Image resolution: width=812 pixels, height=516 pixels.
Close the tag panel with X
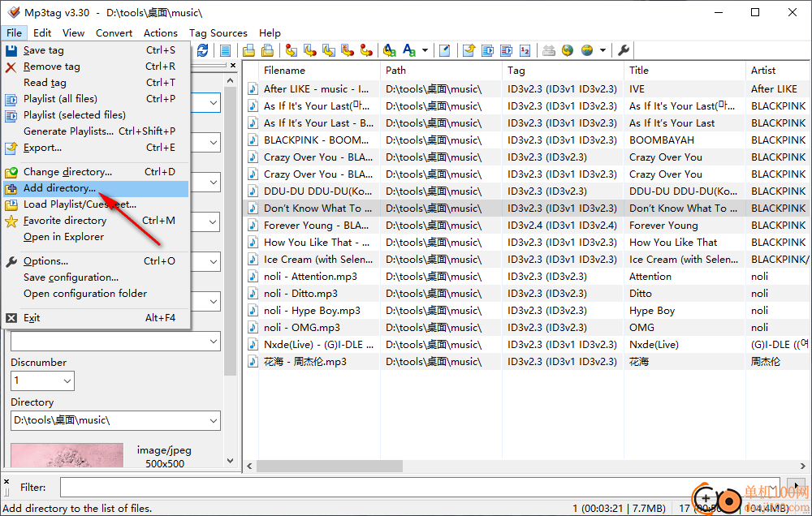233,65
